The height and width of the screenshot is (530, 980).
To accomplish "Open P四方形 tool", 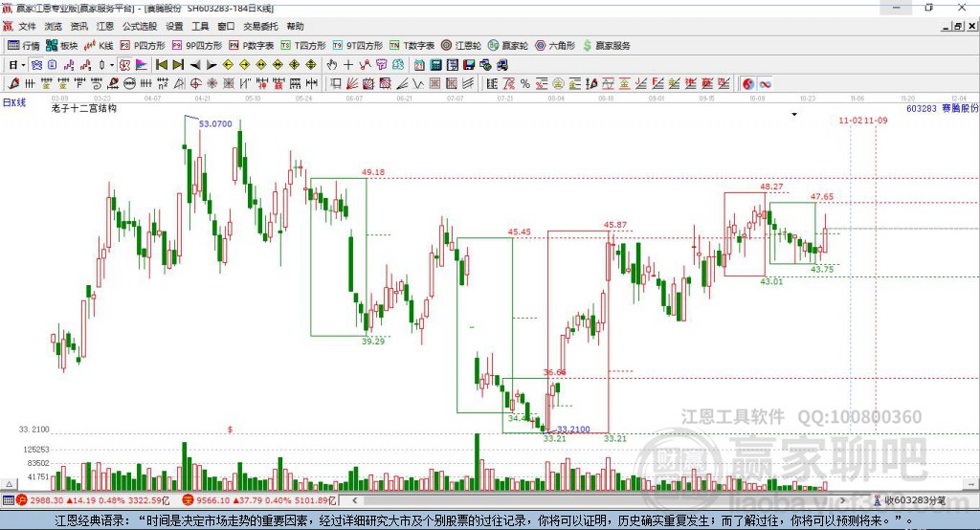I will 143,46.
